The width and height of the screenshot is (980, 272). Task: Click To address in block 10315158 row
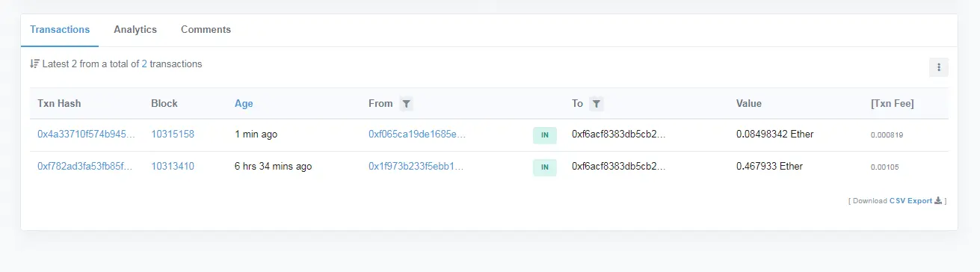(619, 135)
